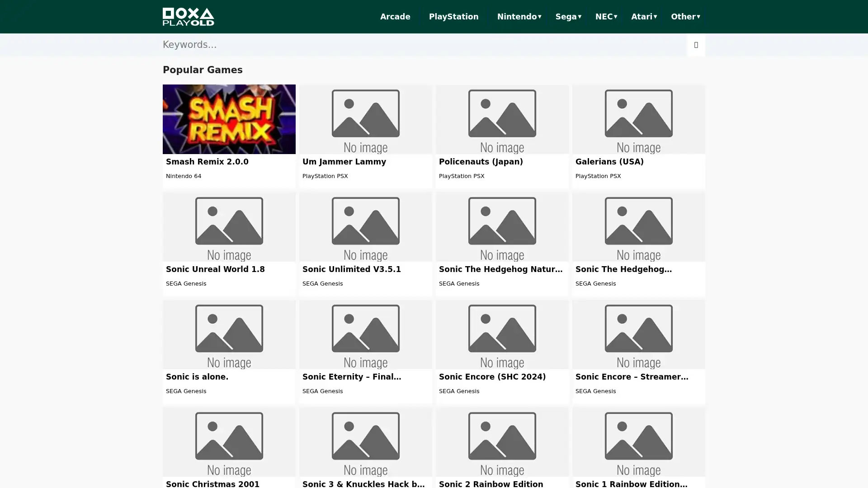Click the Sonic Unlimited V3.5.1 thumbnail
The width and height of the screenshot is (868, 488).
[365, 226]
